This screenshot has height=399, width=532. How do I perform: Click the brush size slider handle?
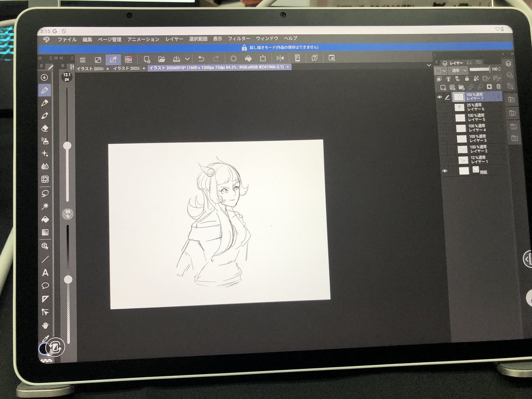tap(67, 145)
